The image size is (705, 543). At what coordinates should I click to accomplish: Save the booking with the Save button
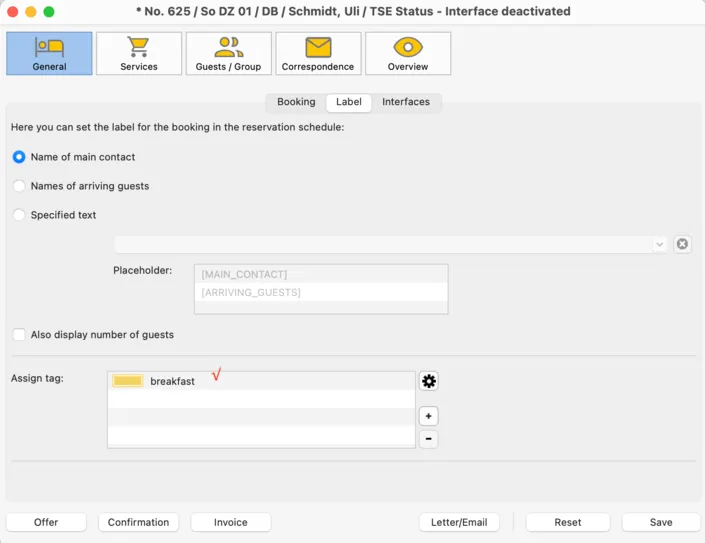tap(661, 522)
